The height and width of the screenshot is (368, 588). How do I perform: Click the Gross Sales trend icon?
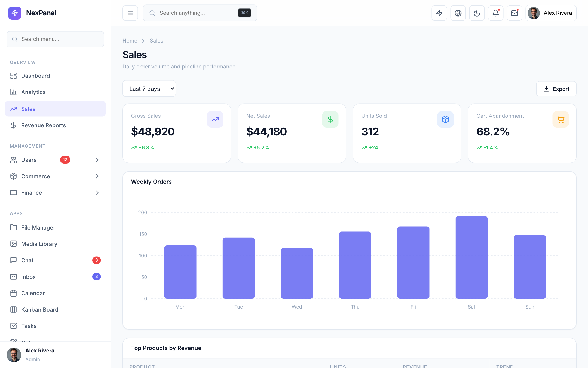tap(215, 119)
